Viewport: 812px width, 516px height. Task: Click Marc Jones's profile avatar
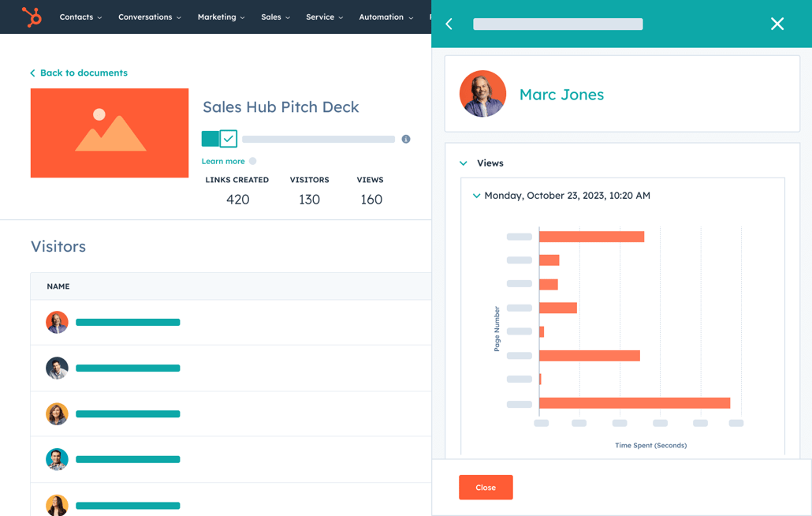pyautogui.click(x=482, y=94)
